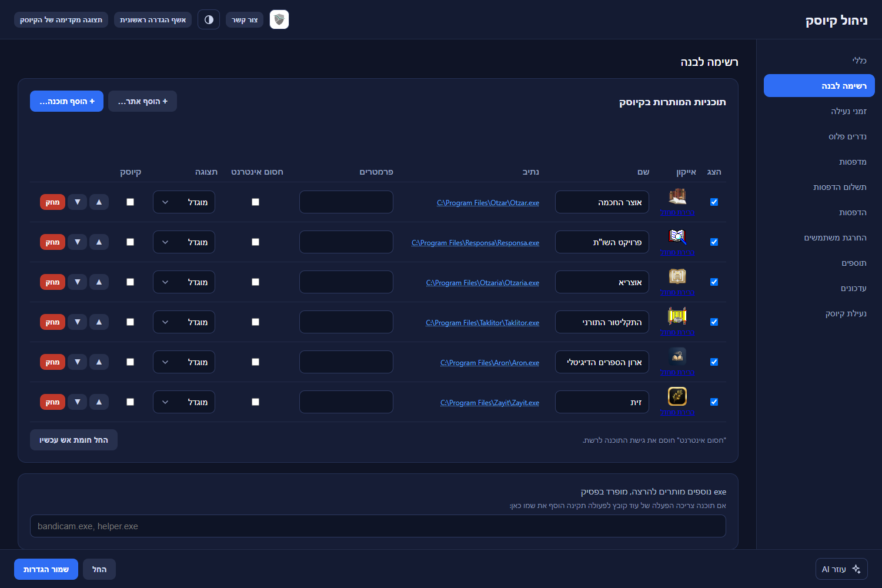Click the Responsa project magnifier book icon
The image size is (882, 588).
pyautogui.click(x=677, y=236)
